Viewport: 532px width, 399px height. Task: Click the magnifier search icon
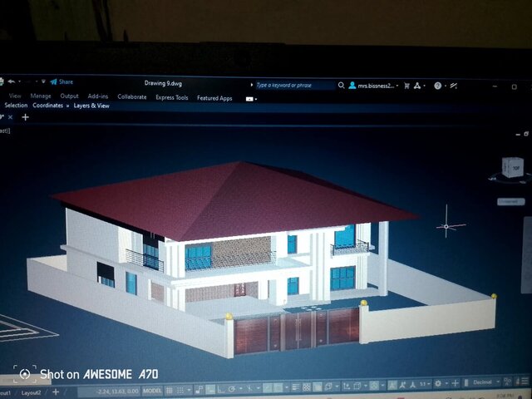[x=341, y=86]
